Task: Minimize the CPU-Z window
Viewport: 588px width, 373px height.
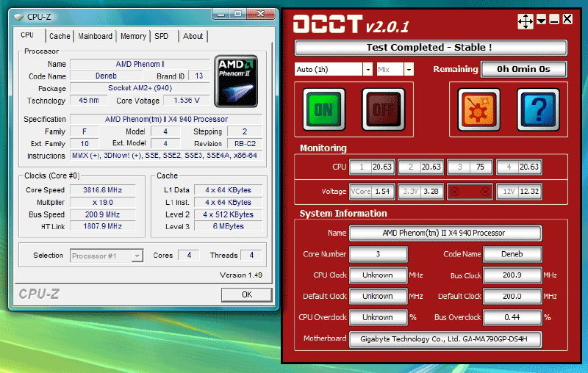Action: click(x=220, y=14)
